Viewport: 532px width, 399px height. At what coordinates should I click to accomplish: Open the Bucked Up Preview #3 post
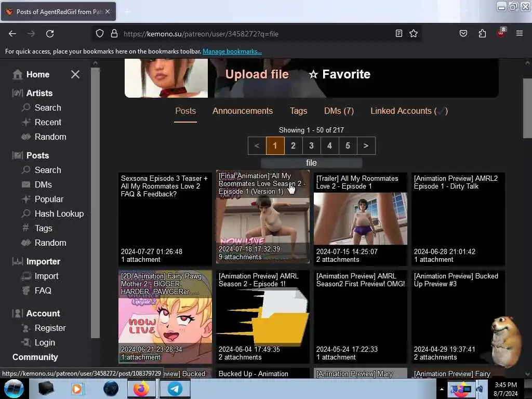(x=458, y=316)
